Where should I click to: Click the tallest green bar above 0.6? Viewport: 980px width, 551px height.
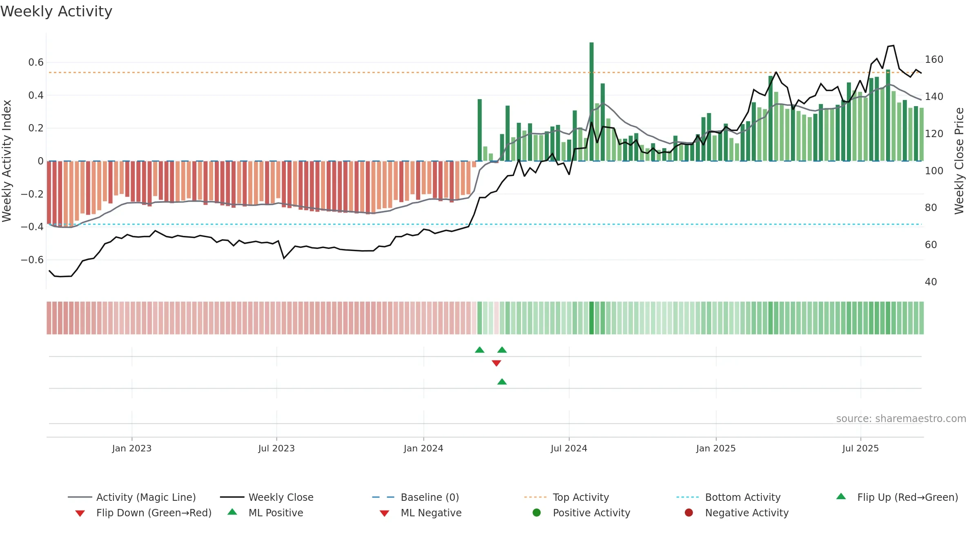tap(592, 102)
